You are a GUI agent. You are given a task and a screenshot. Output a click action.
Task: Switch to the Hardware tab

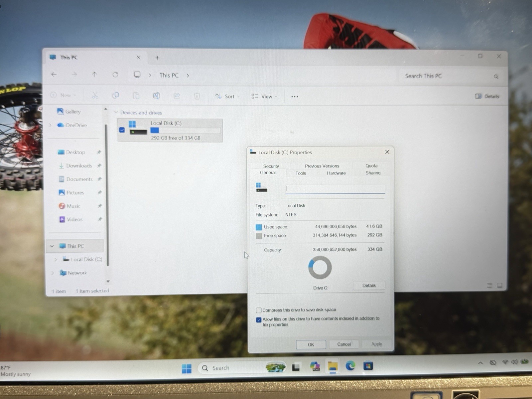[336, 173]
